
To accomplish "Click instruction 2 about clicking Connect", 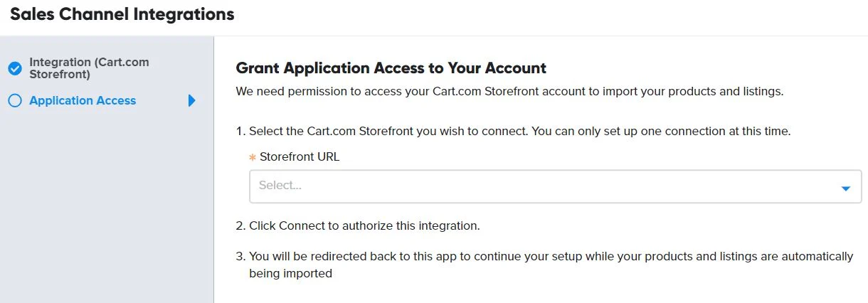I will click(x=358, y=226).
